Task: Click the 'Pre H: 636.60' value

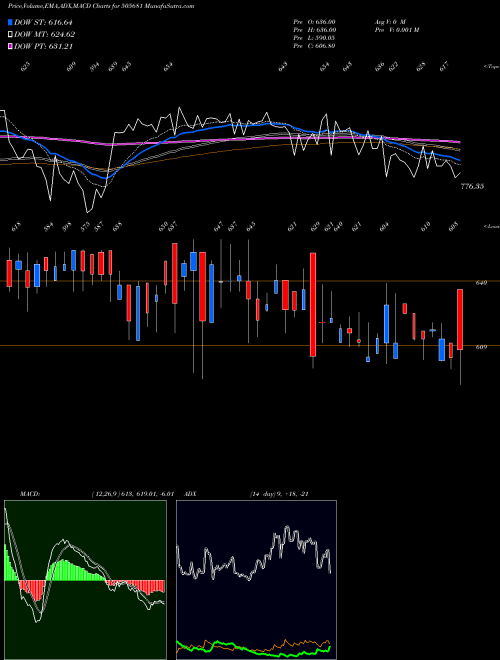Action: click(x=314, y=30)
